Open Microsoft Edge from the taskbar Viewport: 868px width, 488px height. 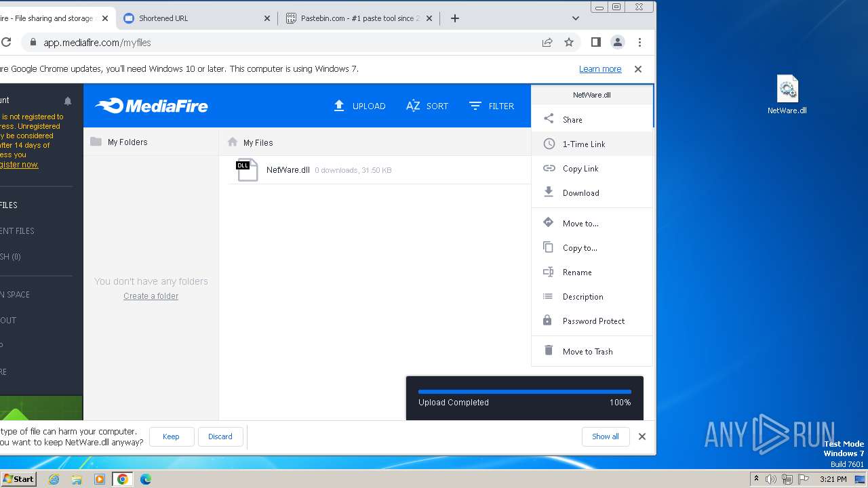pyautogui.click(x=146, y=479)
